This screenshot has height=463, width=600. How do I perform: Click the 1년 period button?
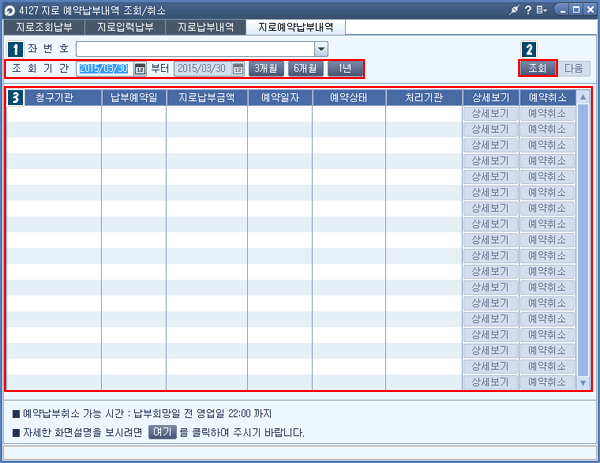[x=345, y=68]
